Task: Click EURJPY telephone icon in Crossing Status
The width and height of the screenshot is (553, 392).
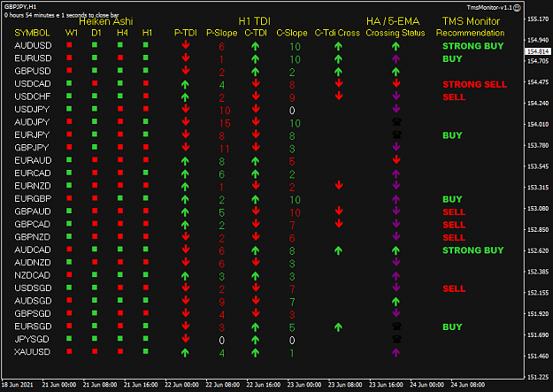Action: tap(396, 135)
